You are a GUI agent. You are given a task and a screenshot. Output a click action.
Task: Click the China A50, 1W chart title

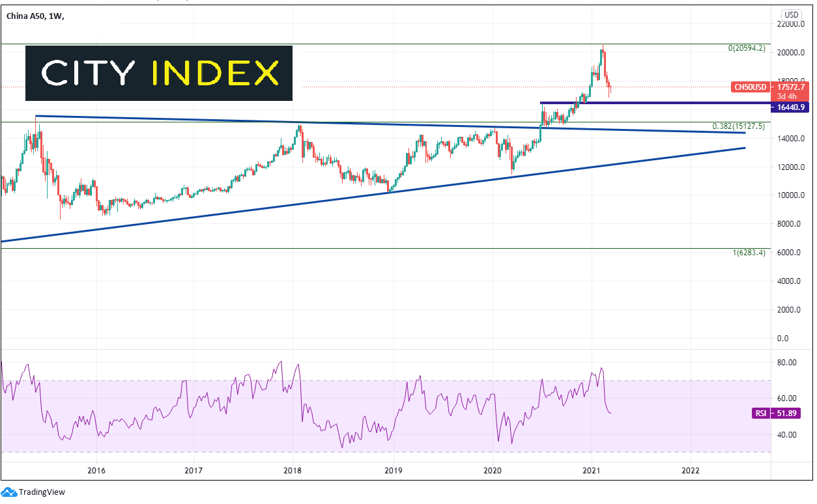(35, 13)
